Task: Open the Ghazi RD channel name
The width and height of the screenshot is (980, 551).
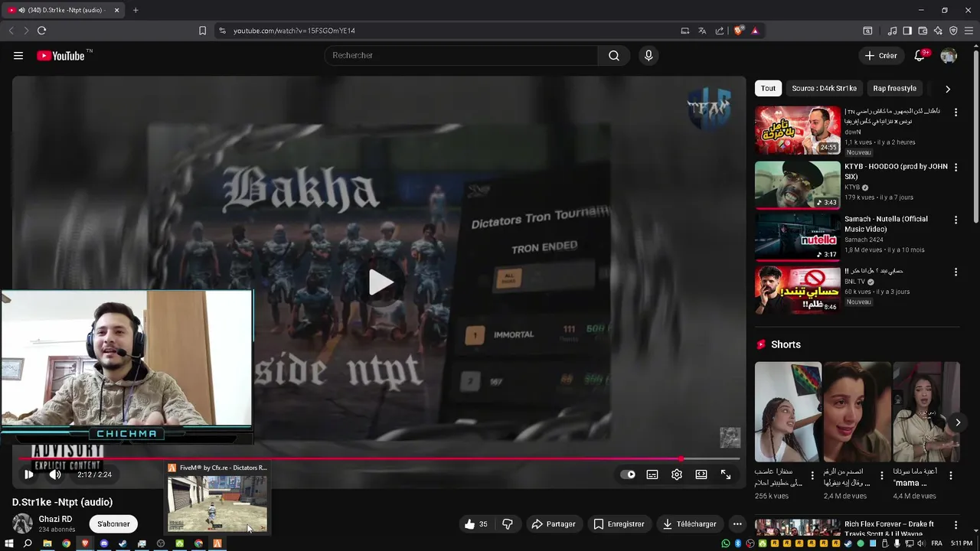Action: pos(55,519)
